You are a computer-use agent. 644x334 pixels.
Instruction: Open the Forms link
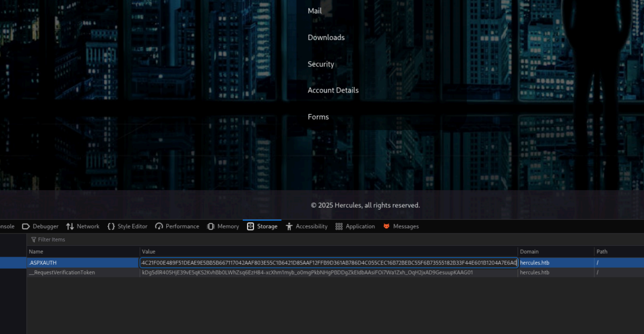318,117
